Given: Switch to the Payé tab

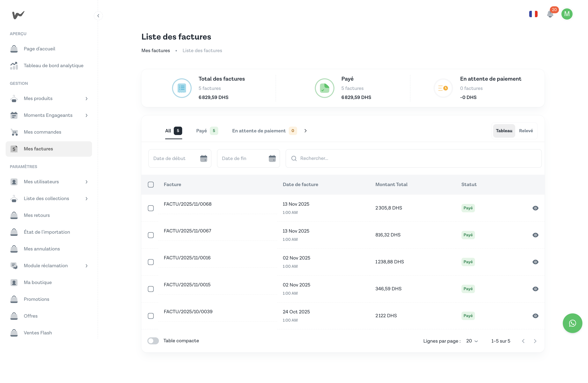Looking at the screenshot, I should [x=206, y=131].
